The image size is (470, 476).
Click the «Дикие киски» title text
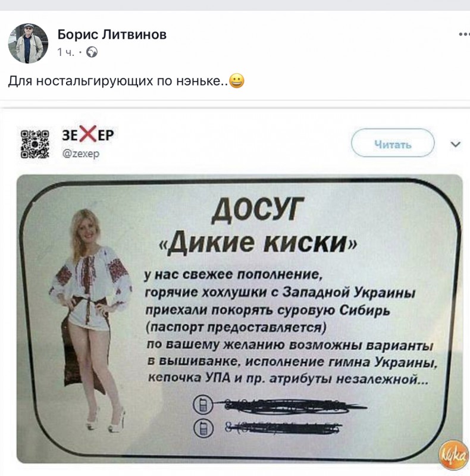(258, 242)
